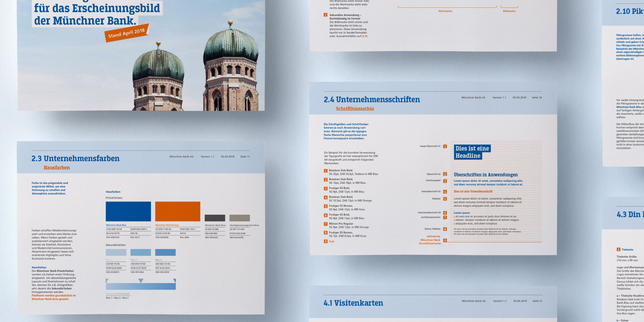Viewport: 644px width, 322px height.
Task: Click list number 3 before Frutiger 65 Bold MB Blau 9pt
Action: (326, 189)
